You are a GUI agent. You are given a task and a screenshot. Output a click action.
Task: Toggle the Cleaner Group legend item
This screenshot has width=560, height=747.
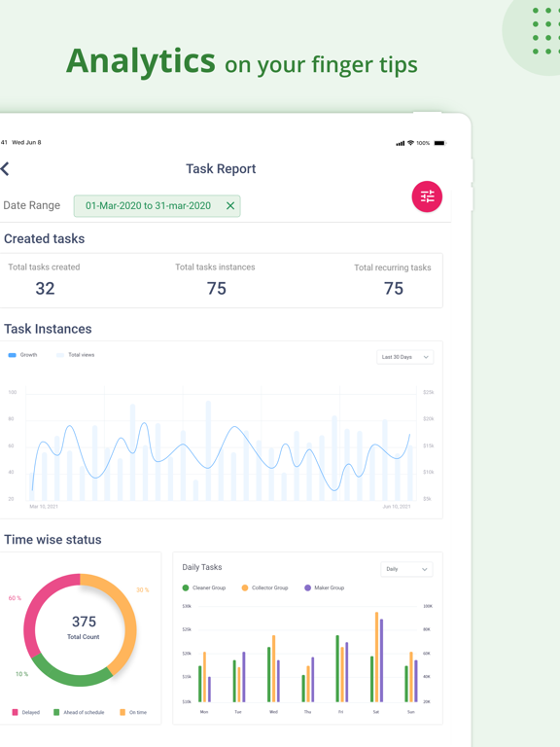click(204, 587)
